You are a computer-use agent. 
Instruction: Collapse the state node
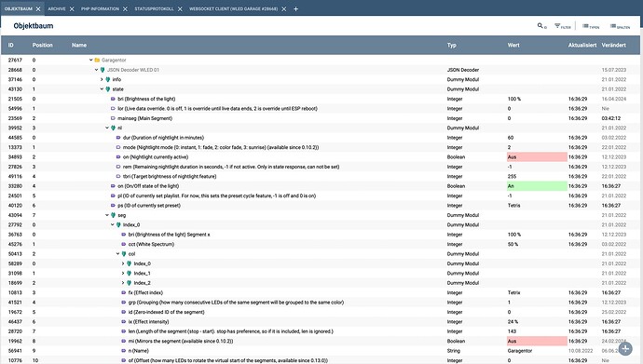(x=103, y=88)
